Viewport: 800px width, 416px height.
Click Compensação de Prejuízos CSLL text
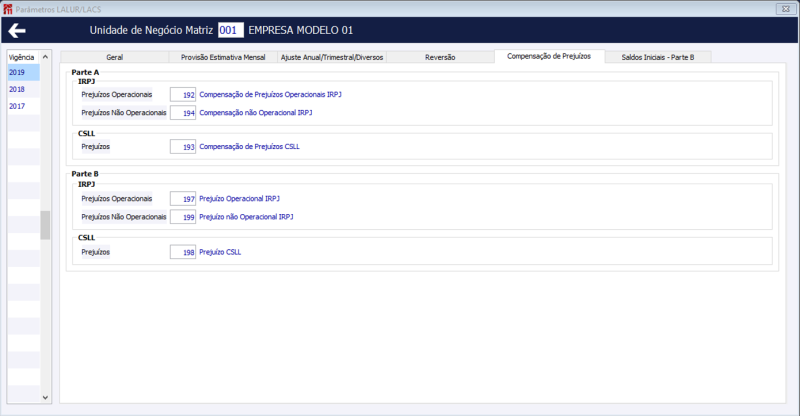[249, 146]
